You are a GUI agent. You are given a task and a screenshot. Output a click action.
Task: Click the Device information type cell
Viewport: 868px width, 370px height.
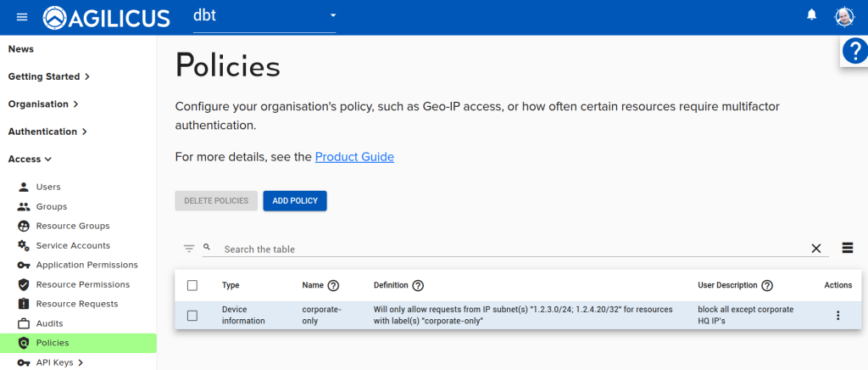(243, 315)
